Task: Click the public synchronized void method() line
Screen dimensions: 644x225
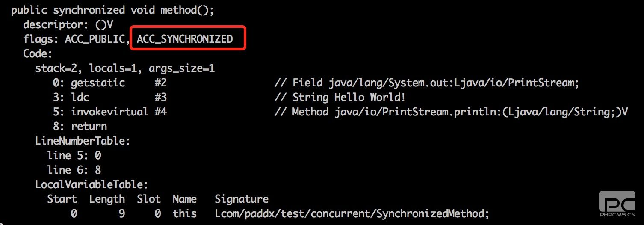Action: [112, 10]
